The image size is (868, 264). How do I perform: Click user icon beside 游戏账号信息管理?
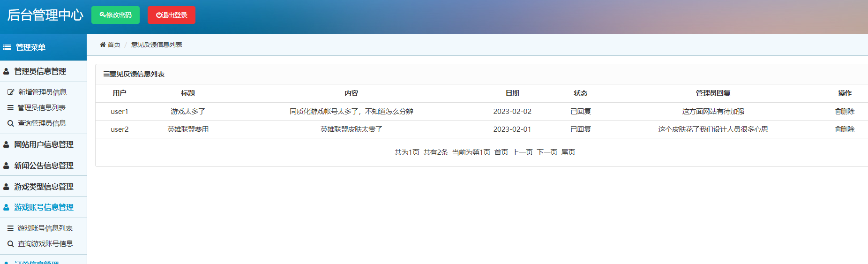point(6,207)
